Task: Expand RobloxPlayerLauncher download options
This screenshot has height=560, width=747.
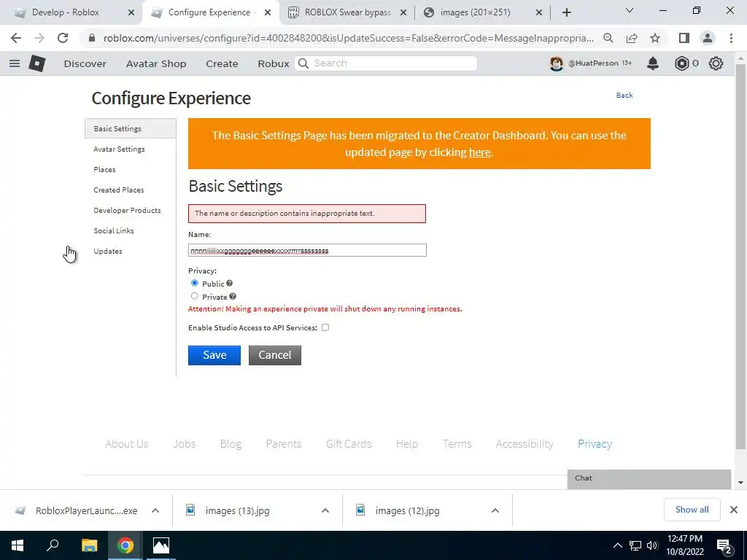Action: (155, 510)
